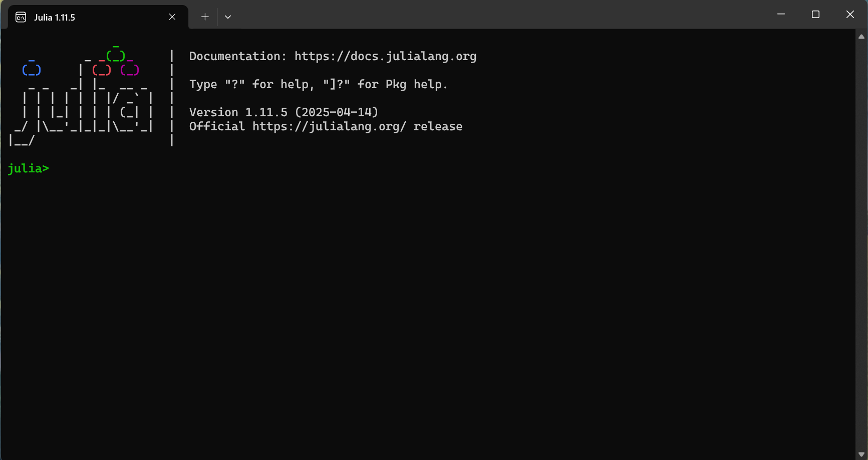The image size is (868, 460).
Task: Click the green julia> prompt
Action: click(28, 168)
